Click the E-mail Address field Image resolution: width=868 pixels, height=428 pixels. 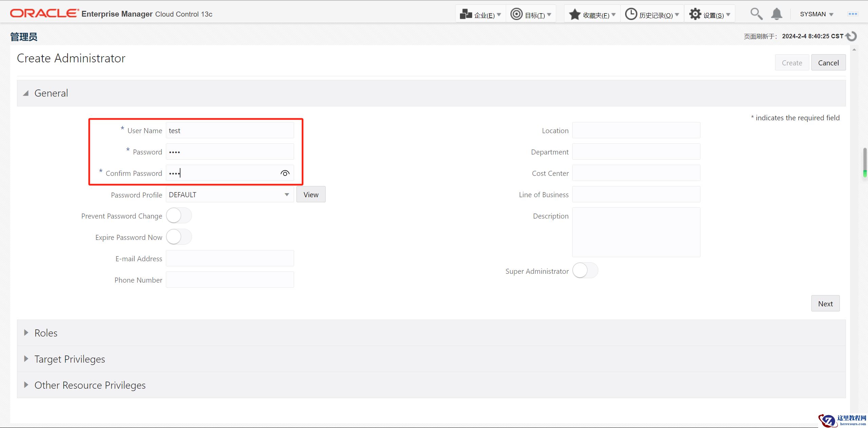(x=230, y=259)
